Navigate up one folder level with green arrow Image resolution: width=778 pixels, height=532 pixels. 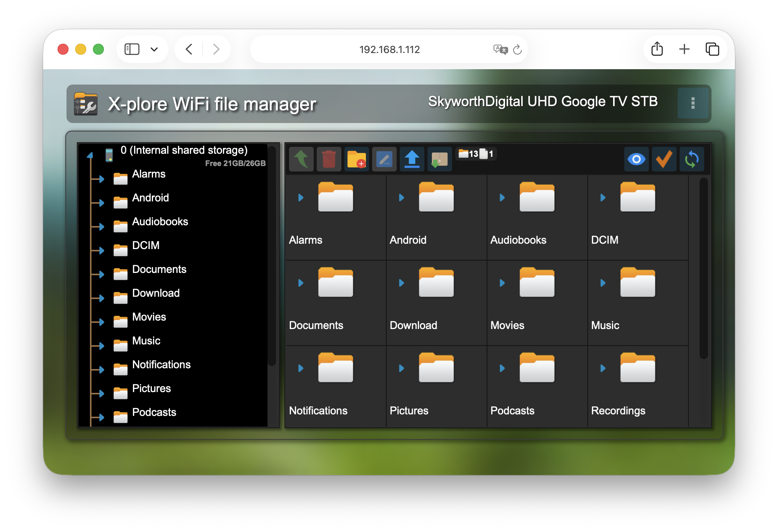coord(301,159)
